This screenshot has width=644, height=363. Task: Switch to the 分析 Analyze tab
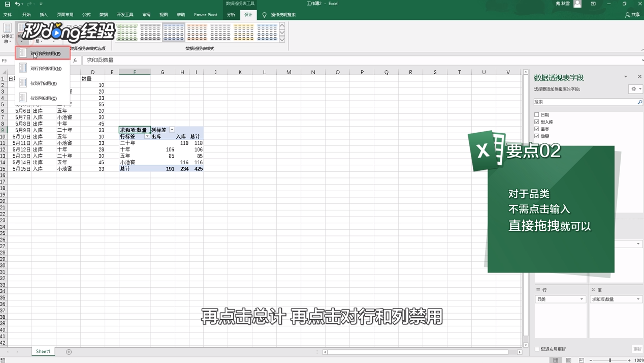coord(231,15)
